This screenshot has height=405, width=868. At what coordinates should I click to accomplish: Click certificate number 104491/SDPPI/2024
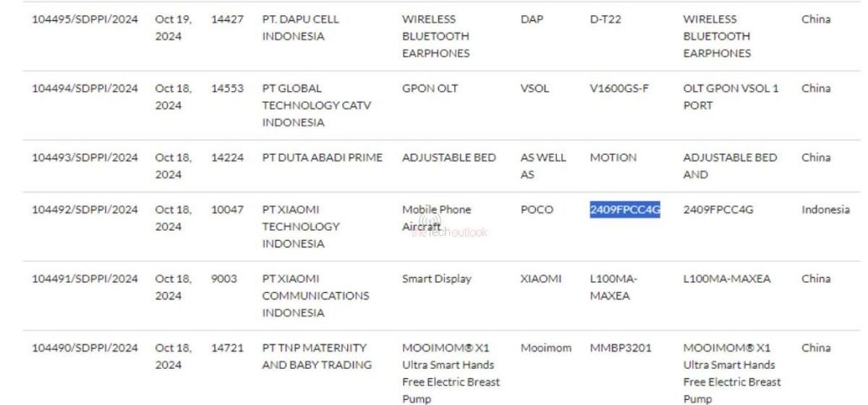[85, 279]
